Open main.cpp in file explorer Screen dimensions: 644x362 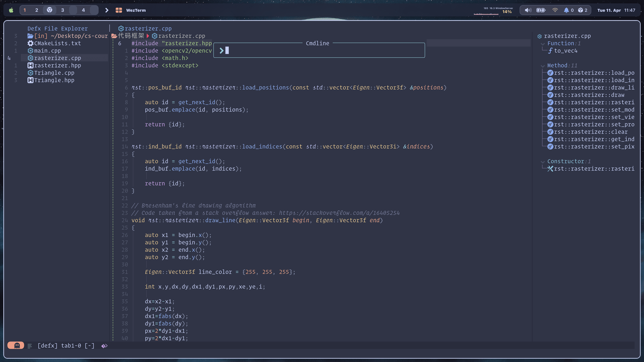(47, 51)
